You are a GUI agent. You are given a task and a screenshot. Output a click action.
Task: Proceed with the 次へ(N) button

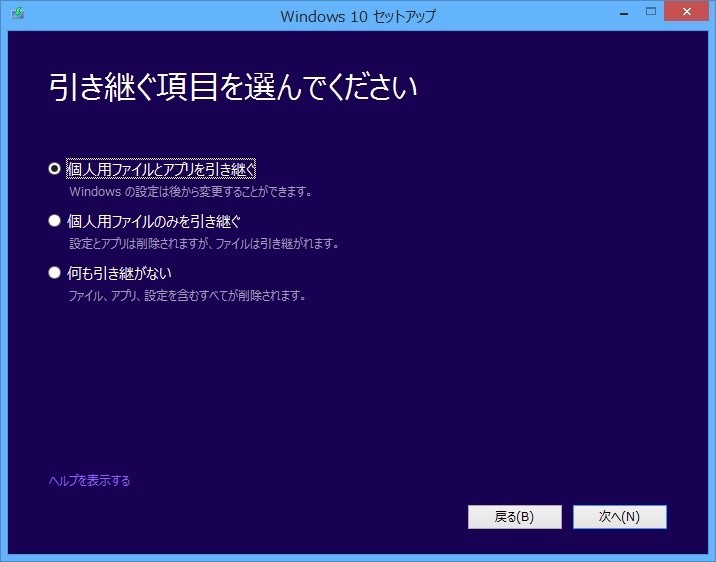[620, 517]
